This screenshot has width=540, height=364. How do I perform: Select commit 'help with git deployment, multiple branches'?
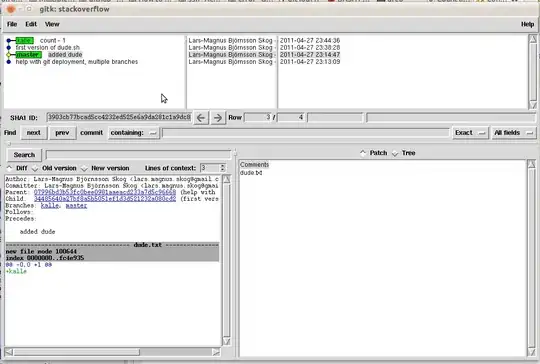(x=76, y=62)
